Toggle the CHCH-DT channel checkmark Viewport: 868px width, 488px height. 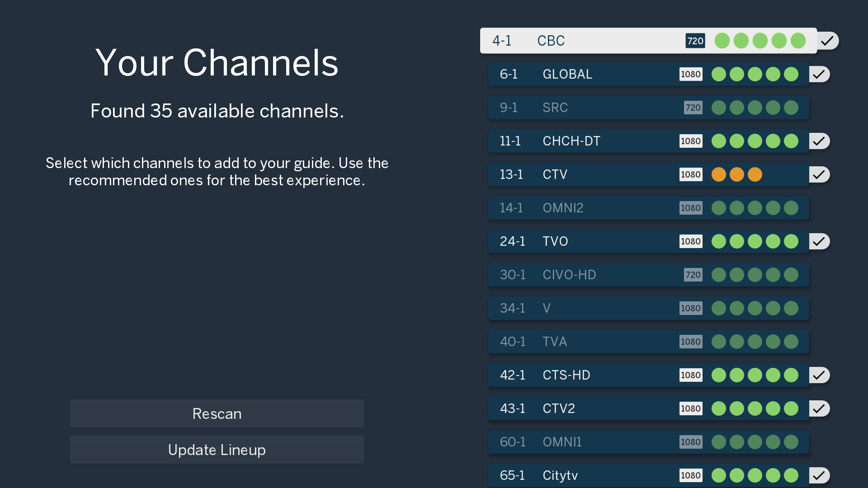tap(819, 141)
